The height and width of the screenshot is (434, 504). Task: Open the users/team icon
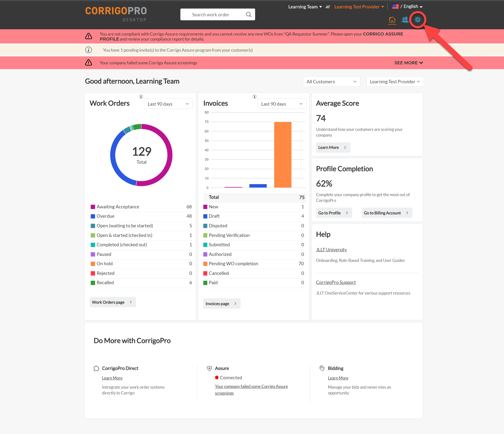[405, 20]
